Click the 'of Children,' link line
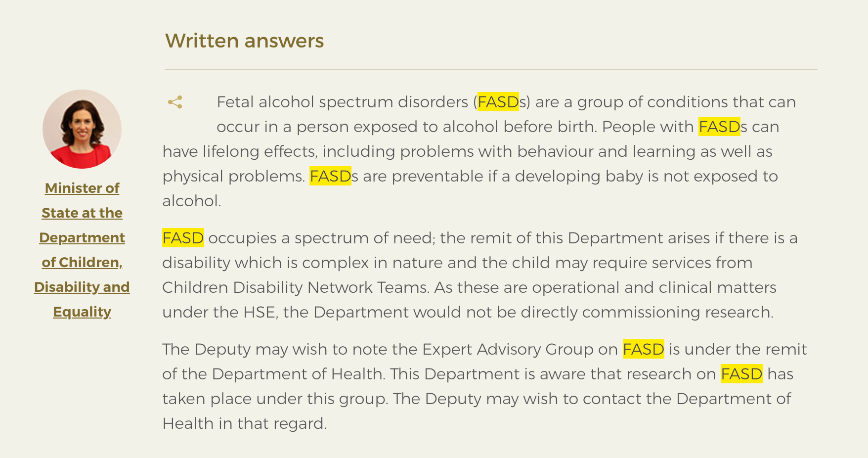Image resolution: width=868 pixels, height=458 pixels. coord(82,262)
